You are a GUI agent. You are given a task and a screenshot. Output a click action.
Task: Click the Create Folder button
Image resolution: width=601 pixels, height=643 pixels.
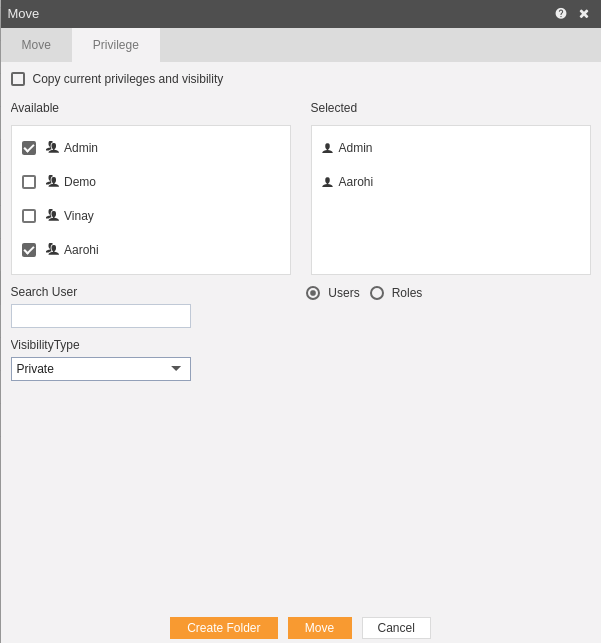click(x=224, y=628)
